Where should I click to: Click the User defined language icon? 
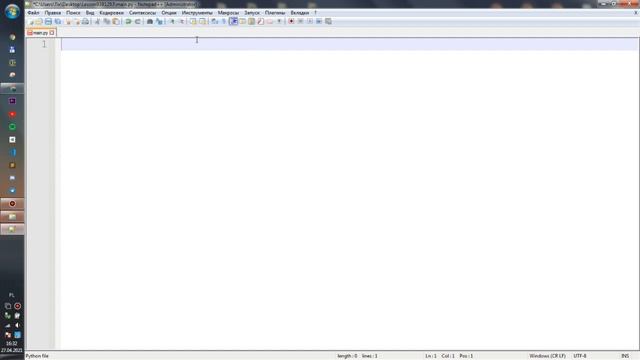pos(243,21)
